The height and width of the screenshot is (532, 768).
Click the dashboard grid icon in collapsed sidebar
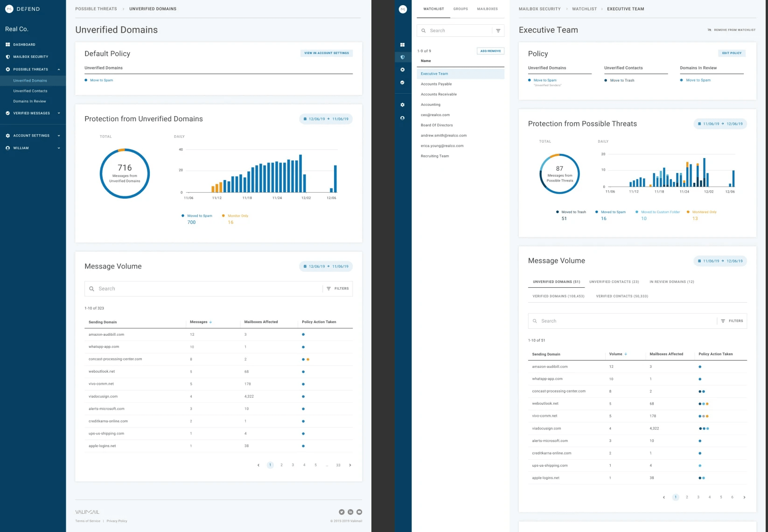403,45
